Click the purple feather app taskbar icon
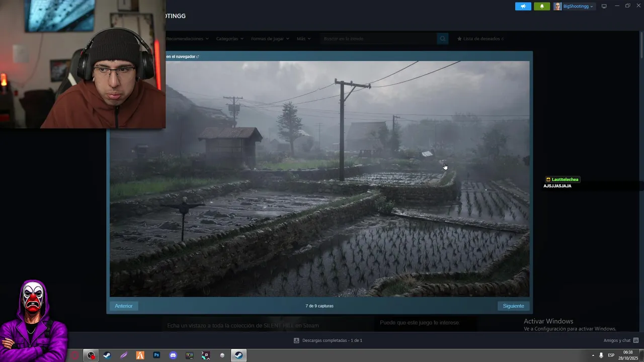This screenshot has width=644, height=362. click(x=124, y=355)
